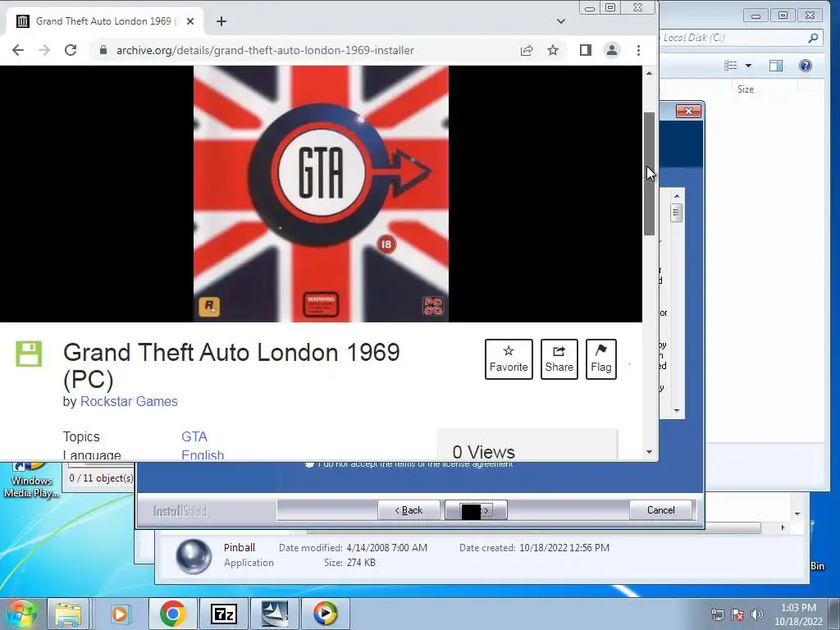Open the GTA topic link

[x=194, y=436]
